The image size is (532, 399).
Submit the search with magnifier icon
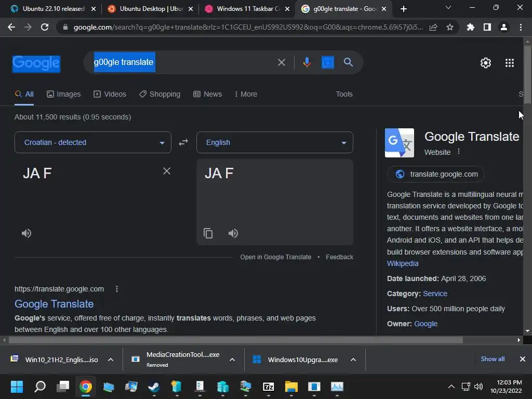(349, 62)
